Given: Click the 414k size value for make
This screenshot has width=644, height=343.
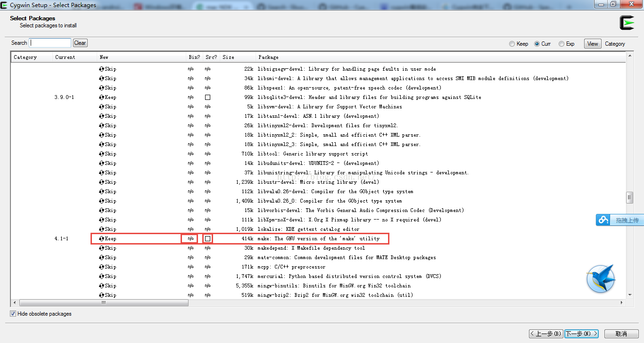Looking at the screenshot, I should coord(248,238).
